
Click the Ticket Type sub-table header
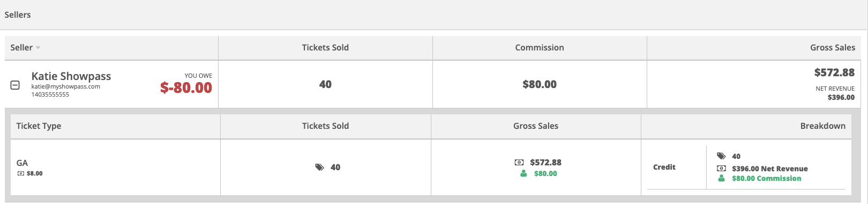coord(39,126)
